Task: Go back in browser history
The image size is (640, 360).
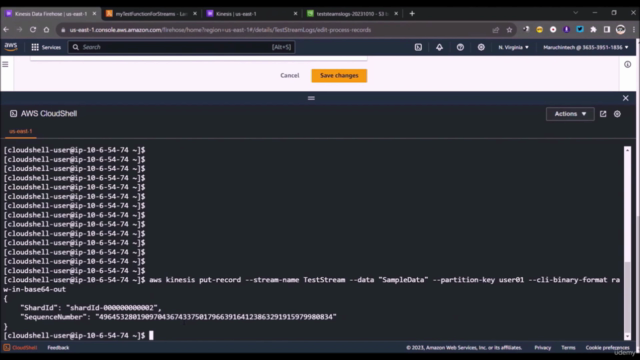Action: (x=6, y=29)
